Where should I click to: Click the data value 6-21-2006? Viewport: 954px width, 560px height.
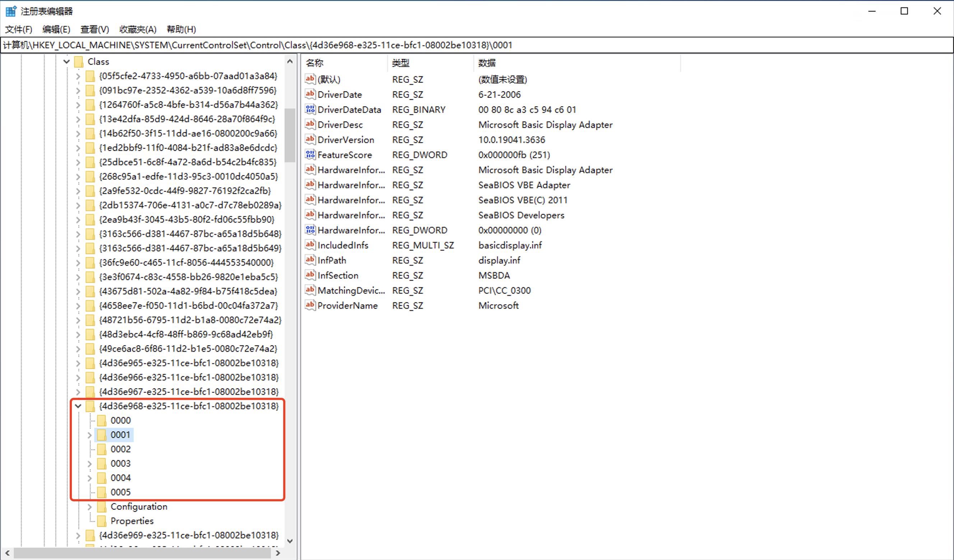pos(499,94)
